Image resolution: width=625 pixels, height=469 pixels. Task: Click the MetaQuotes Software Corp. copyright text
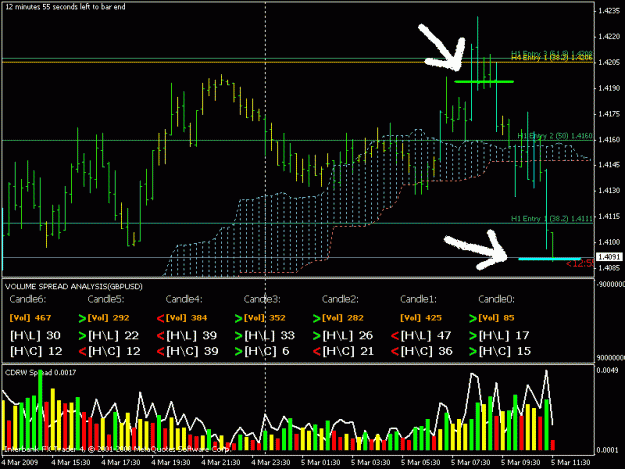pos(117,449)
